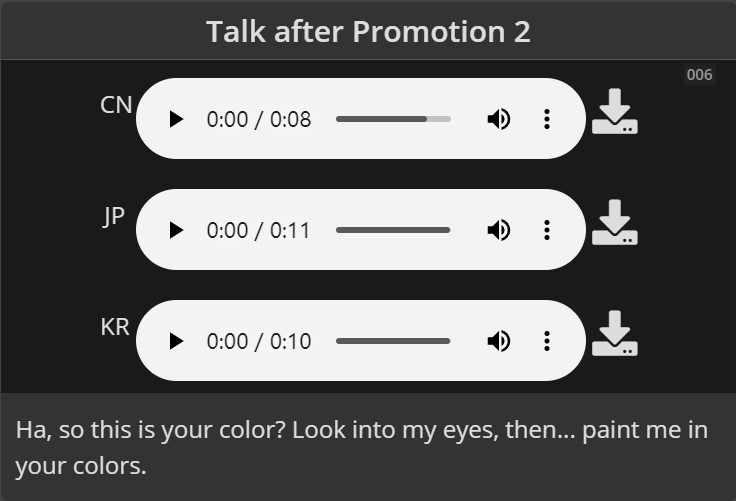Download the KR voice file
Screen dimensions: 736x501
click(x=614, y=333)
